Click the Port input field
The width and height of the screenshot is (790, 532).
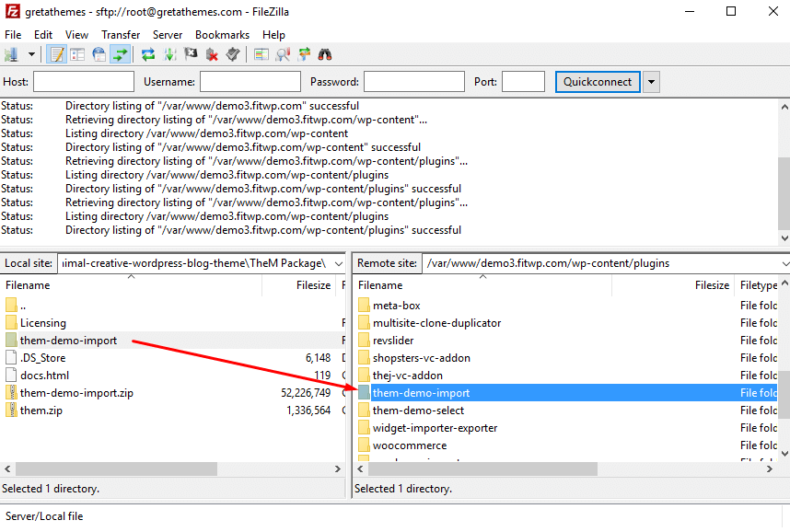(524, 82)
